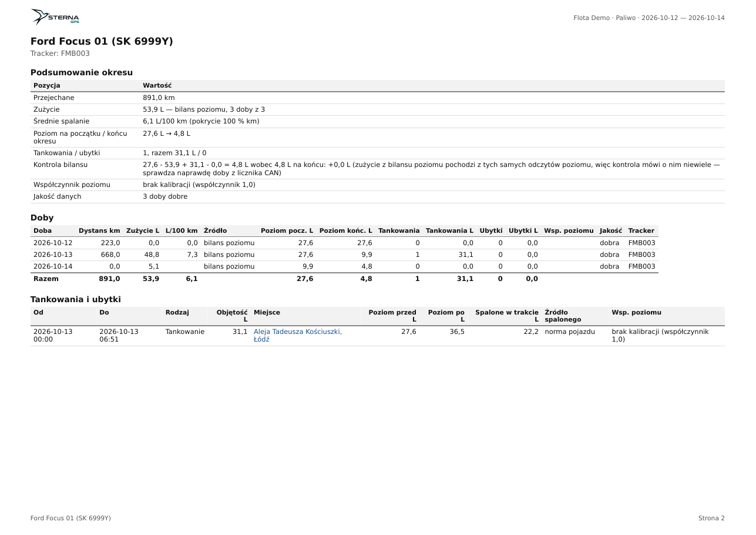The height and width of the screenshot is (535, 756).
Task: Select the Razem totals row label
Action: (x=46, y=279)
